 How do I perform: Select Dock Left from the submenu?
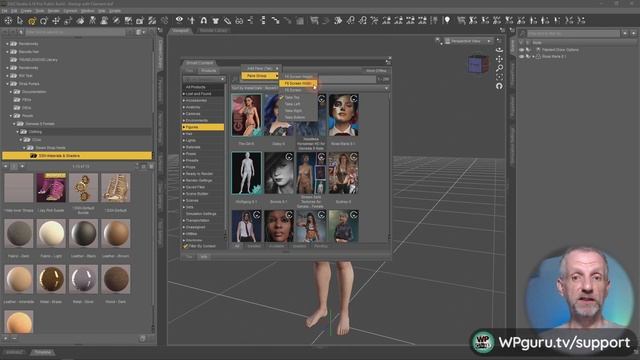(x=293, y=104)
